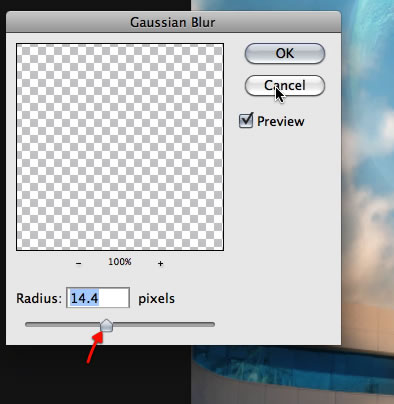Zoom out the preview with minus button
This screenshot has height=404, width=394.
(78, 263)
